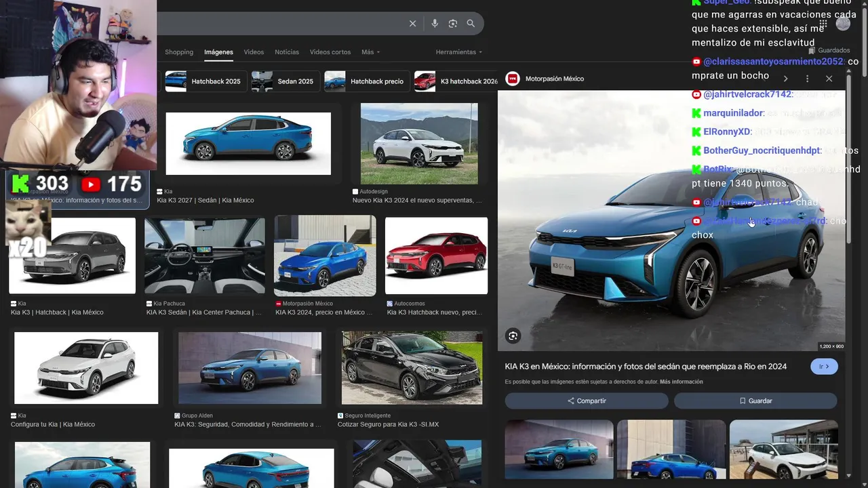Open the large blue Kia K3 preview image
Screen dimensions: 868x488
pyautogui.click(x=671, y=220)
